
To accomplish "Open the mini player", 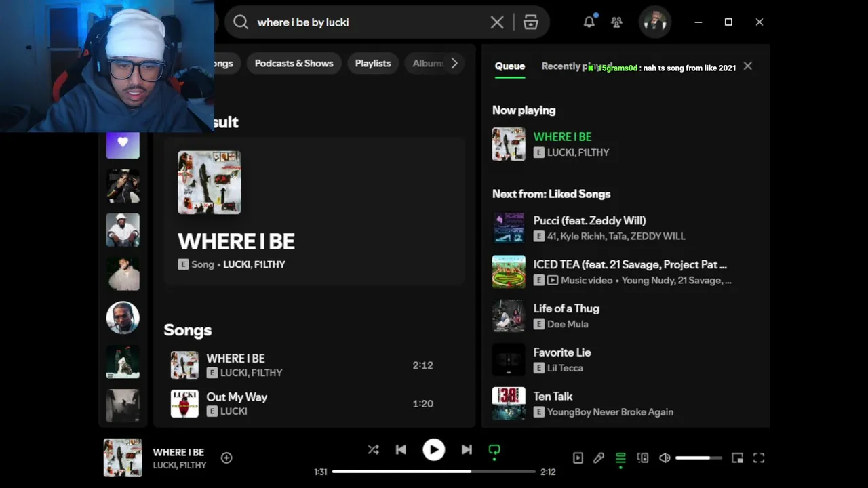I will (737, 458).
